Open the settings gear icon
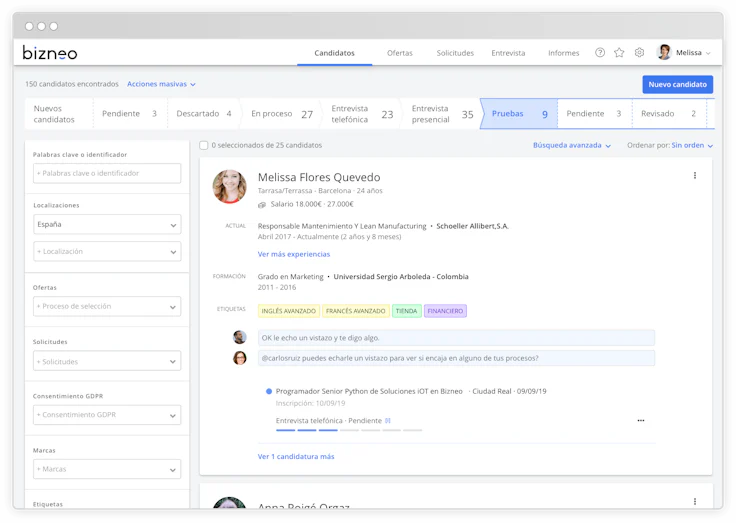Image resolution: width=736 pixels, height=523 pixels. [639, 53]
